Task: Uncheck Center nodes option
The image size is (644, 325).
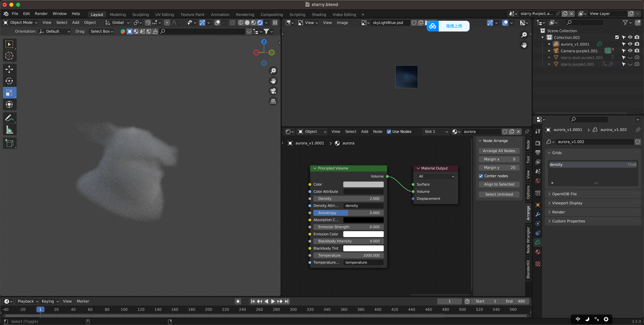Action: coord(481,176)
